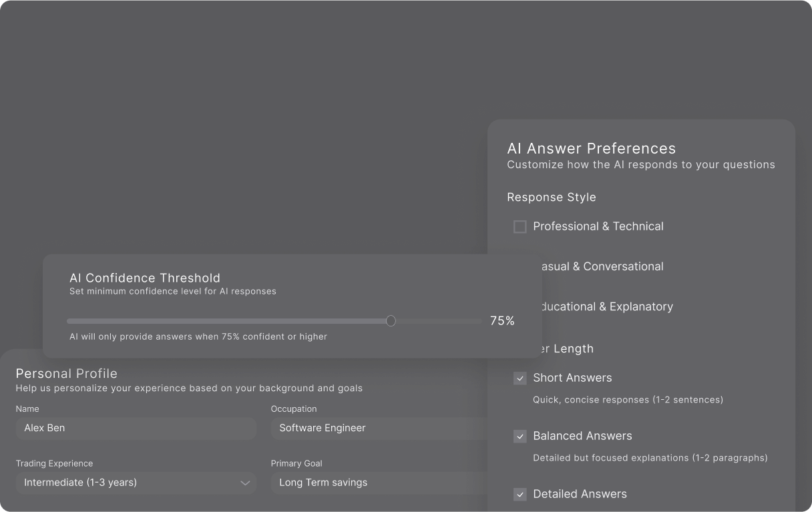Click the AI Answer Preferences title
Viewport: 812px width, 512px height.
[592, 148]
